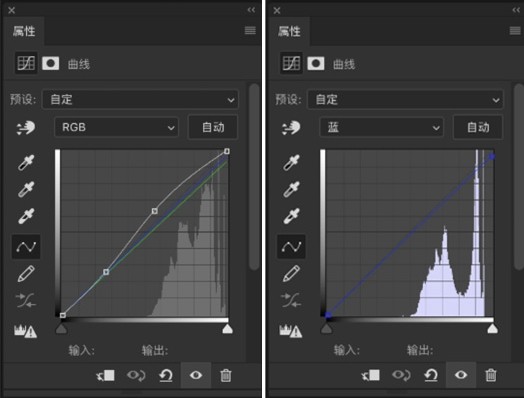Select the bottom-left endpoint of RGB curve
The image size is (524, 398).
(x=62, y=315)
